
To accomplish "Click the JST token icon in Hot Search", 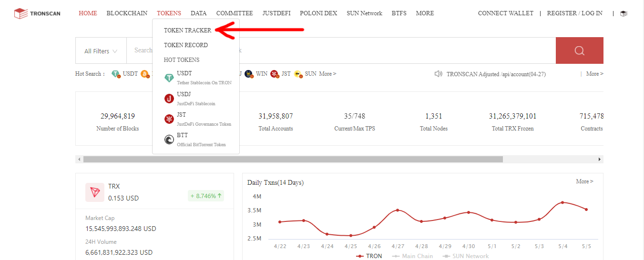I will tap(275, 74).
